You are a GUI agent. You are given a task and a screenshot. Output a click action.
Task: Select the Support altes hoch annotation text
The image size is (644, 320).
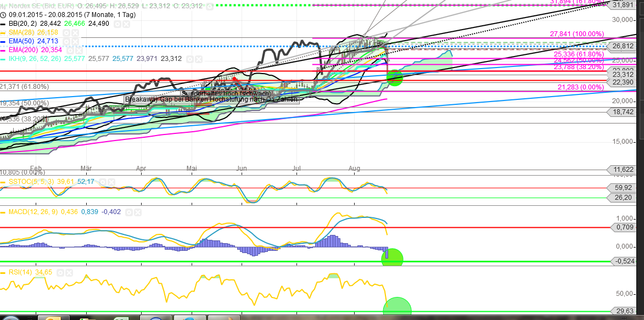[x=226, y=93]
